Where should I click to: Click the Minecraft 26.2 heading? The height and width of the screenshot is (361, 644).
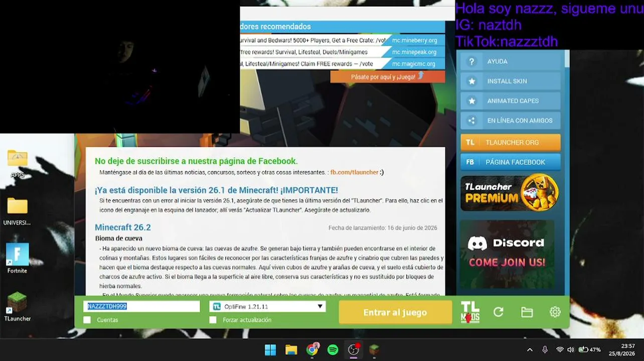coord(123,228)
